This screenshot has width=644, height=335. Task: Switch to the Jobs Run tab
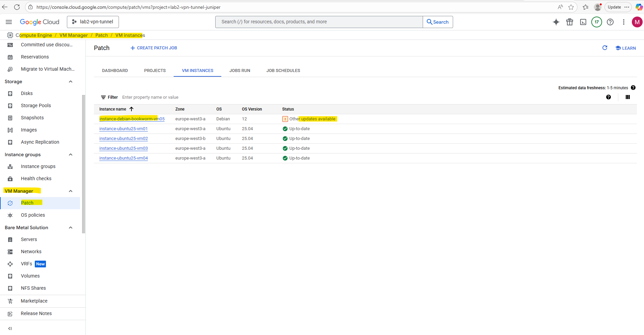[x=240, y=71]
